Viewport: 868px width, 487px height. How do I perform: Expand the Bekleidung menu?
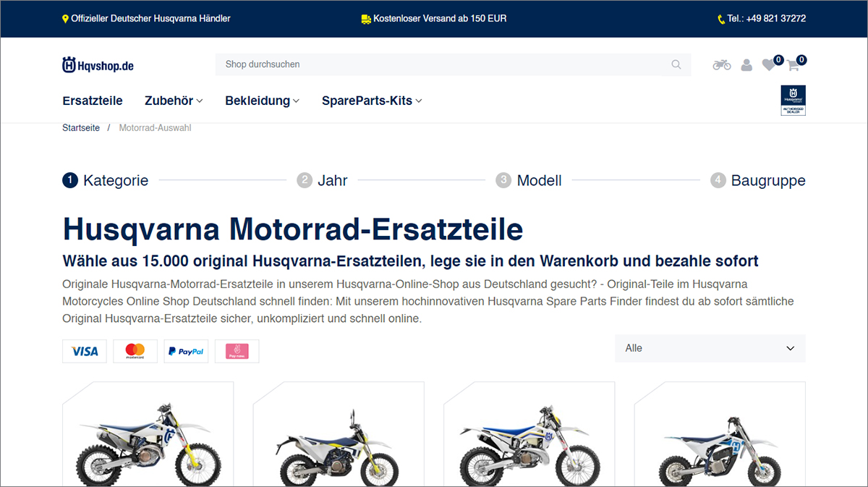(x=262, y=101)
